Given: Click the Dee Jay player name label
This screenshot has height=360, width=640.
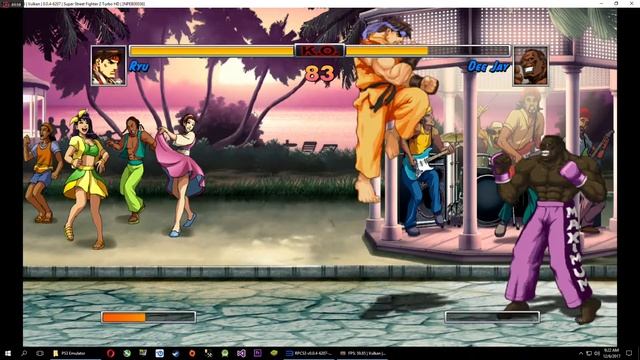Looking at the screenshot, I should (x=488, y=66).
